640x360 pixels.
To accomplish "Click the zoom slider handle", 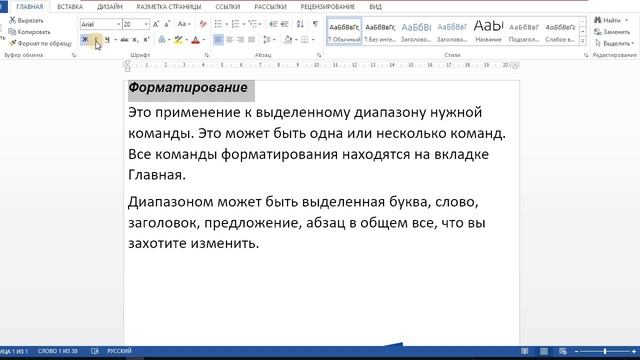I will (x=605, y=351).
